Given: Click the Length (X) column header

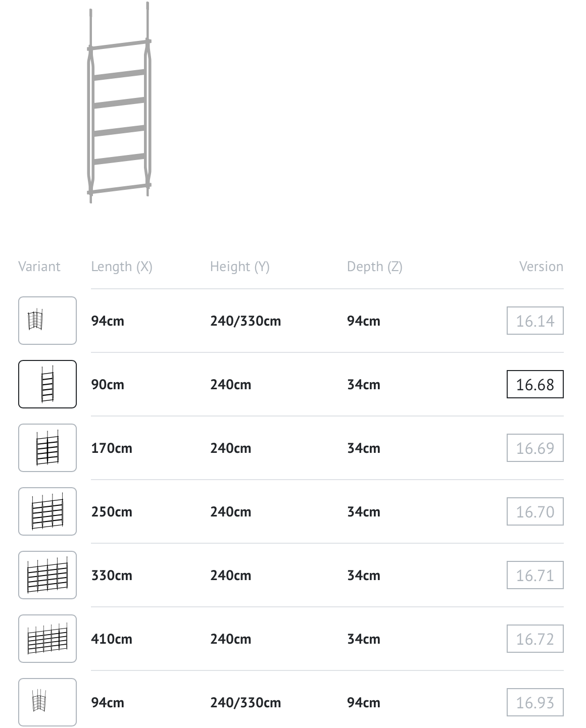Looking at the screenshot, I should [x=122, y=267].
